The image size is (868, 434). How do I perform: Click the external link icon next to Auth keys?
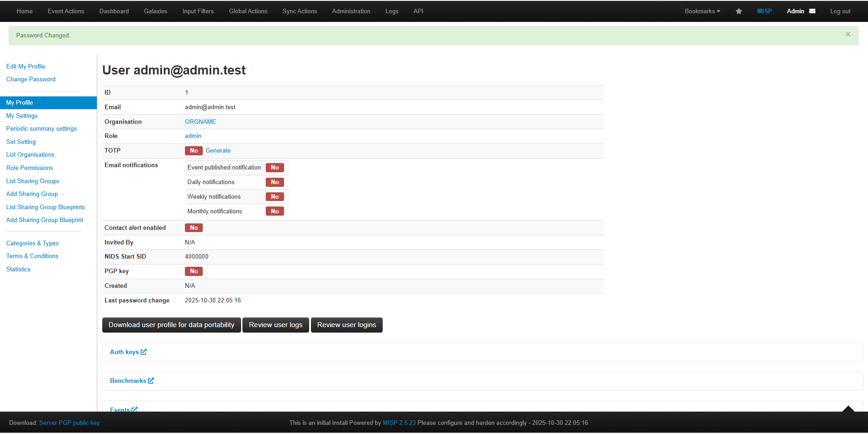coord(144,352)
